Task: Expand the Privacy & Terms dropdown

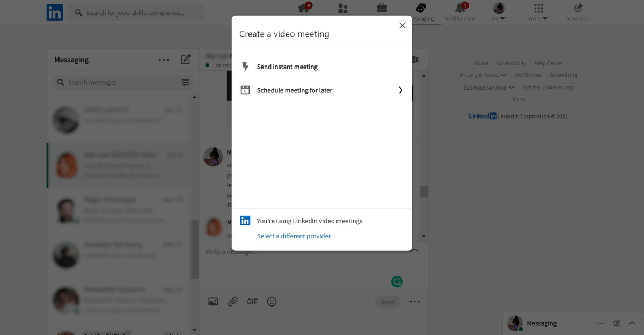Action: click(483, 75)
